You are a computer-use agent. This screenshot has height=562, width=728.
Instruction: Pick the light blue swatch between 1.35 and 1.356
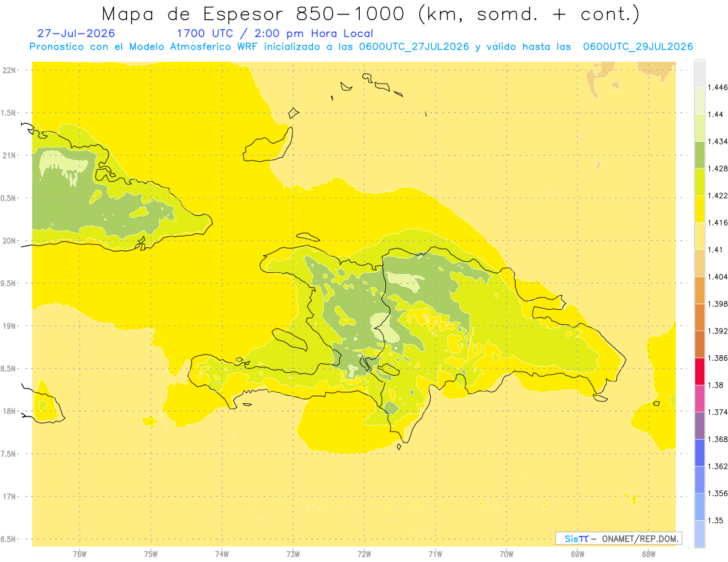(x=699, y=507)
